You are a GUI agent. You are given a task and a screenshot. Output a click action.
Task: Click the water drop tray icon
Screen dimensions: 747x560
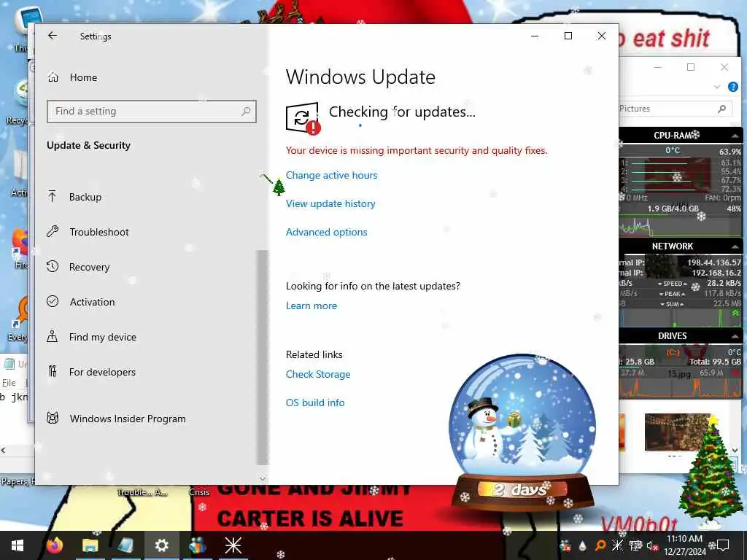[582, 545]
